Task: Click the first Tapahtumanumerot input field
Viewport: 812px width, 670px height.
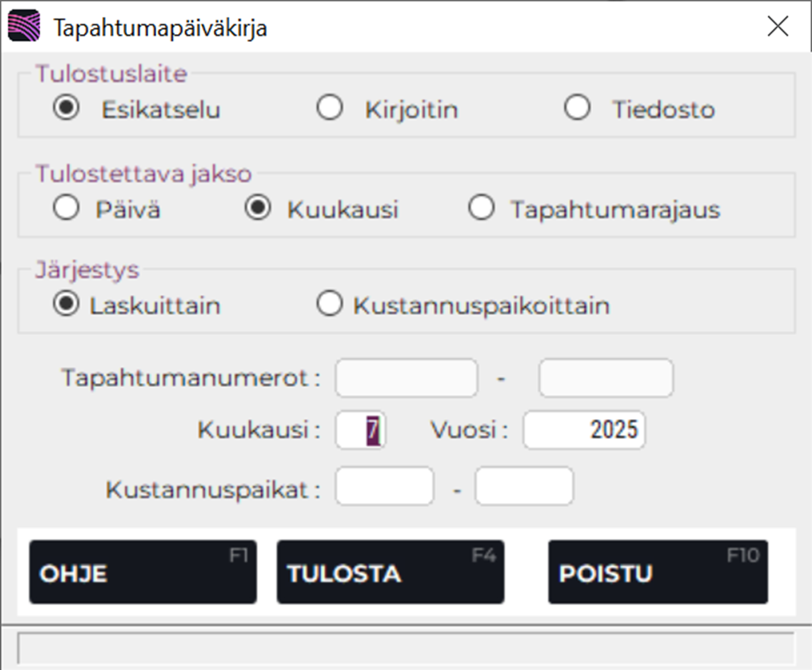Action: click(406, 378)
